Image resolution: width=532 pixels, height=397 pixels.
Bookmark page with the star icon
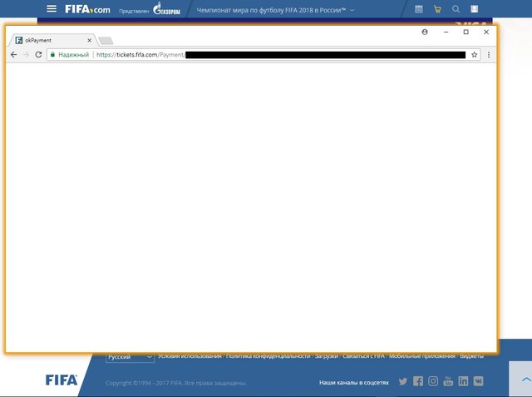[475, 54]
